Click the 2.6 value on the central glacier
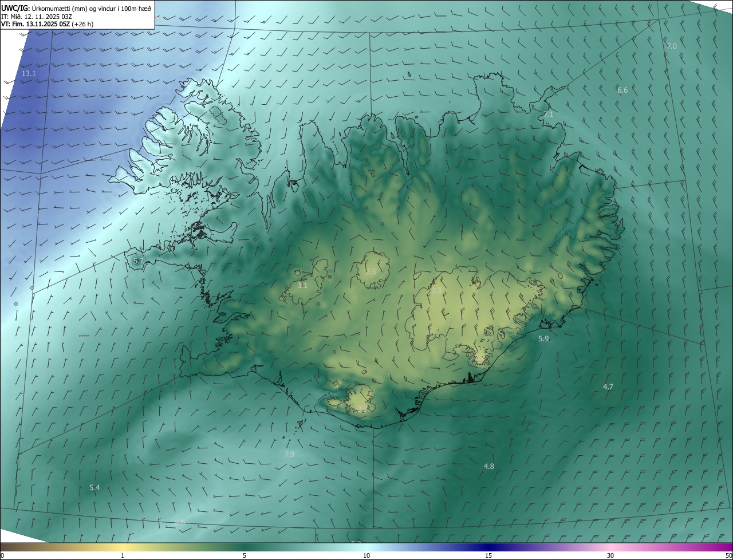733x560 pixels. 371,271
